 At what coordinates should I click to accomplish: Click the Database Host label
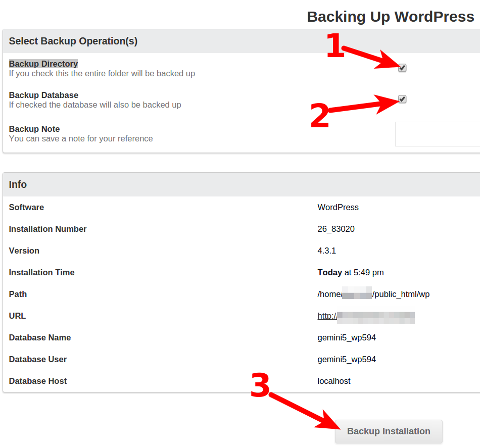coord(38,381)
